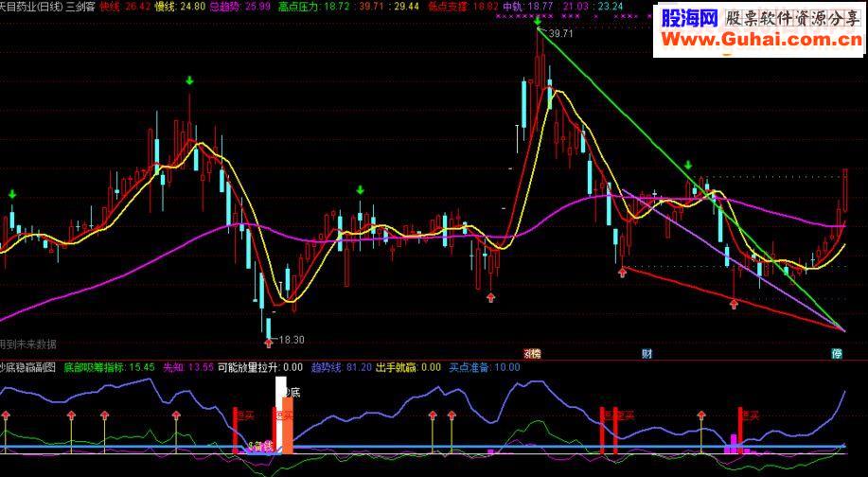Screen dimensions: 868x477
Task: Click the 39.71 price label at the chart peak
Action: coord(560,34)
